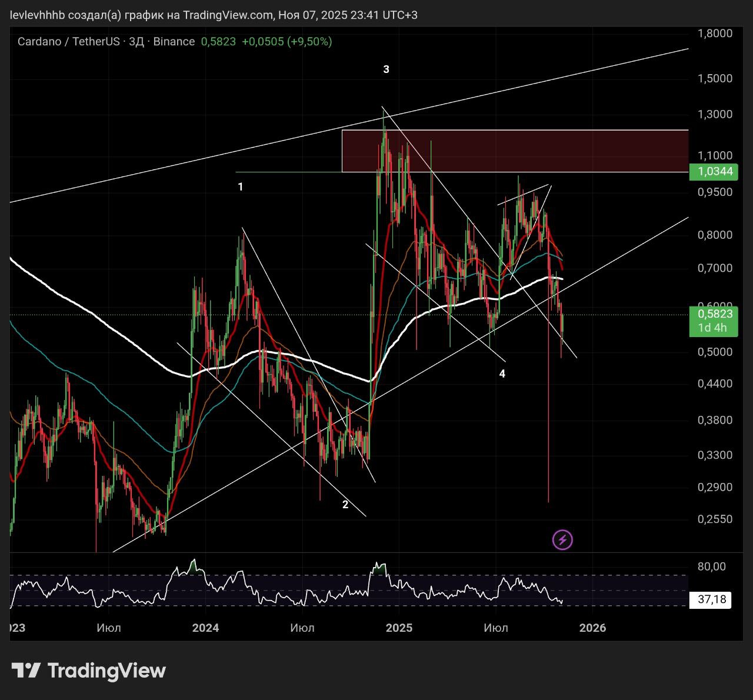Click the purple lightning bolt icon
The width and height of the screenshot is (753, 700).
pyautogui.click(x=562, y=539)
